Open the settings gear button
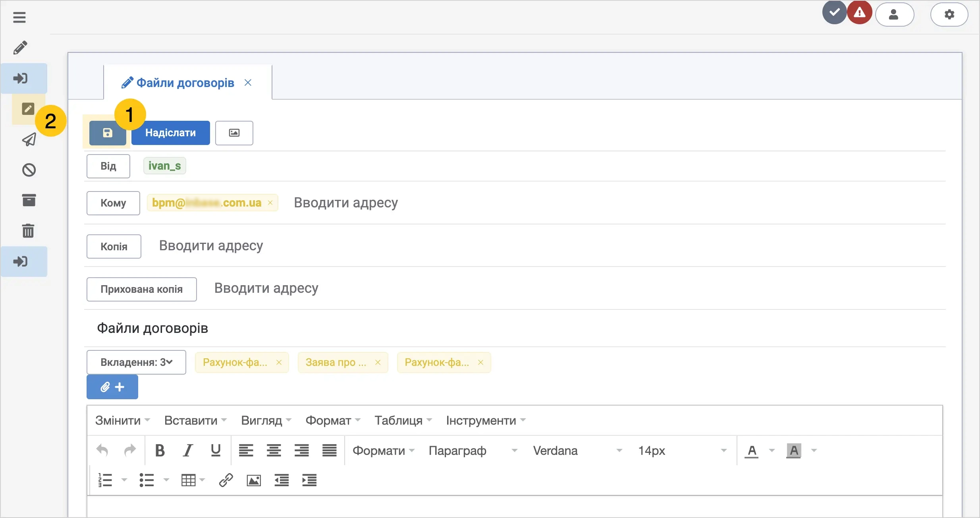Viewport: 980px width, 518px height. [x=949, y=15]
